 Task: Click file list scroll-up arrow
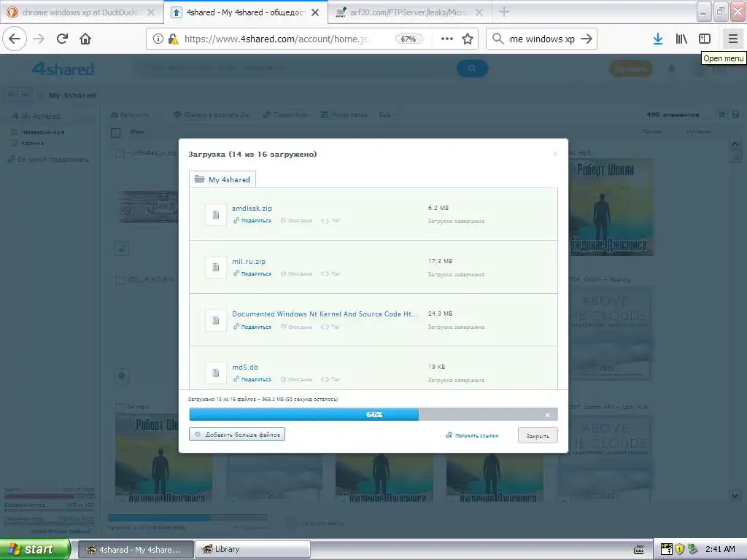tap(735, 144)
